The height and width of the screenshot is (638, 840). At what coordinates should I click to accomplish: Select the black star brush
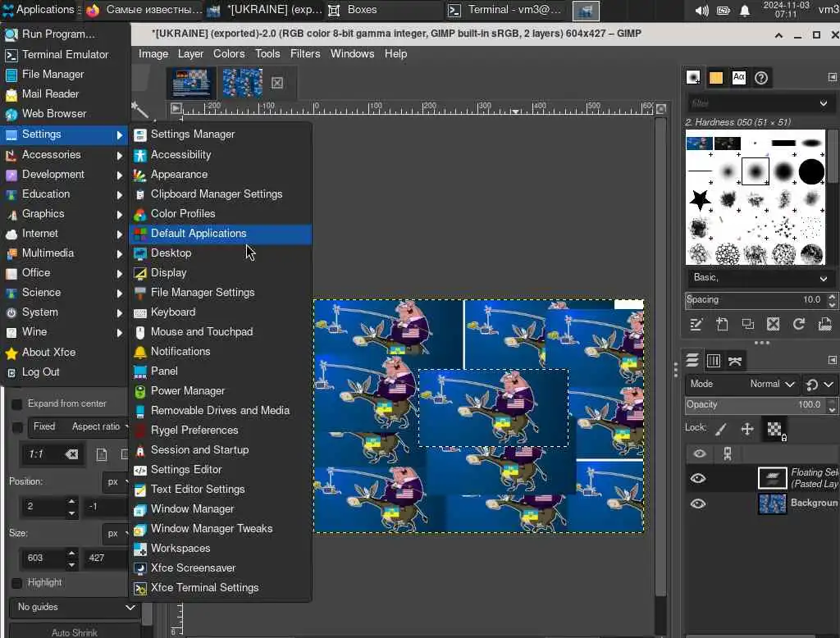(700, 200)
